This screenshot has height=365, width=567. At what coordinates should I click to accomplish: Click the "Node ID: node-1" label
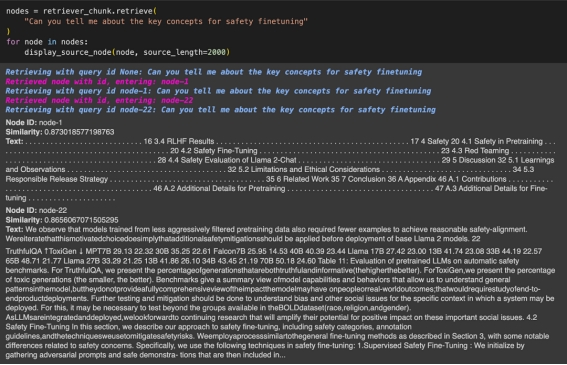tap(34, 123)
